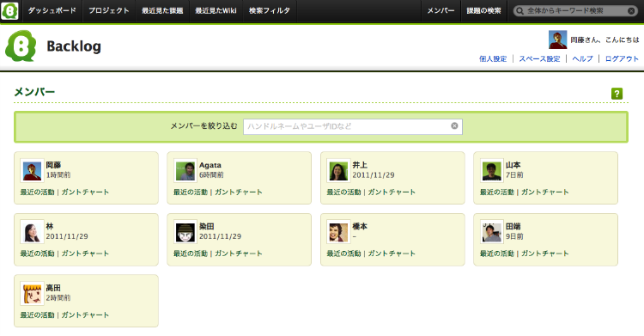Open ガントチャート for 田端

[544, 254]
